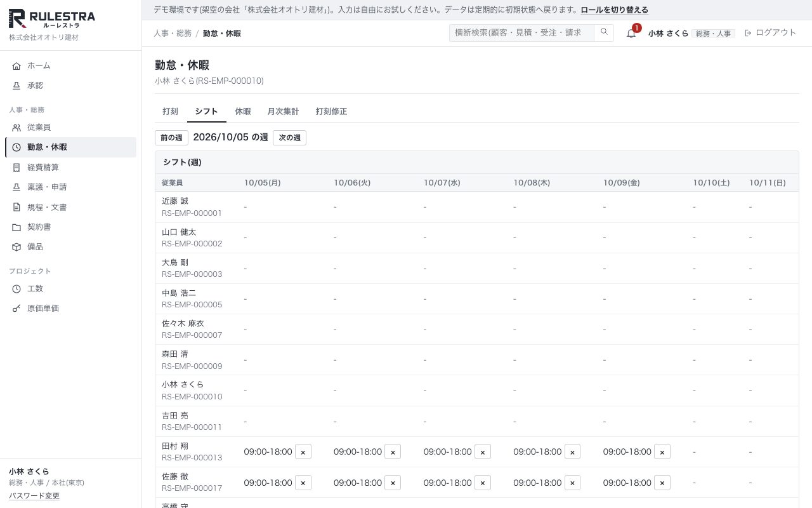The width and height of the screenshot is (812, 508).
Task: Open 従業員 people icon in sidebar
Action: click(x=16, y=128)
